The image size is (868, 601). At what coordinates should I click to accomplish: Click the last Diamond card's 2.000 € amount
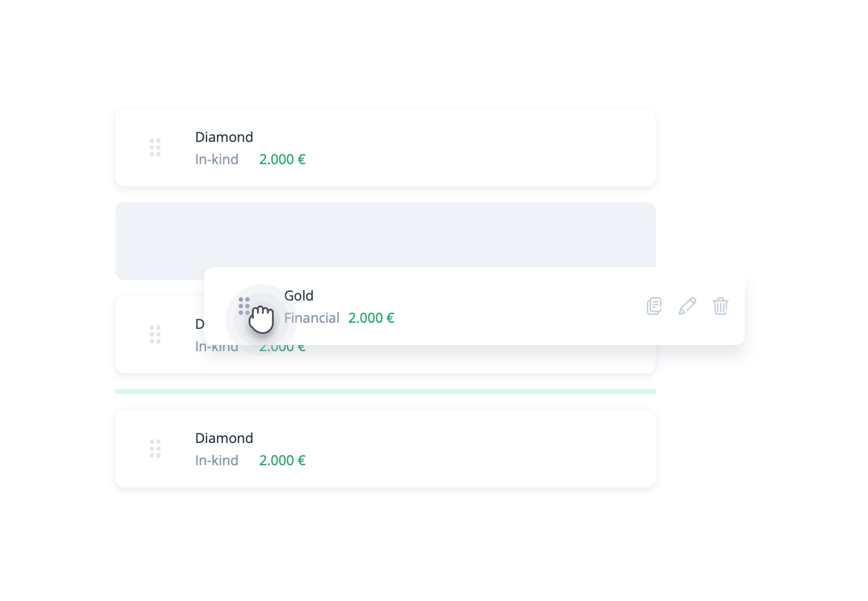pyautogui.click(x=282, y=460)
